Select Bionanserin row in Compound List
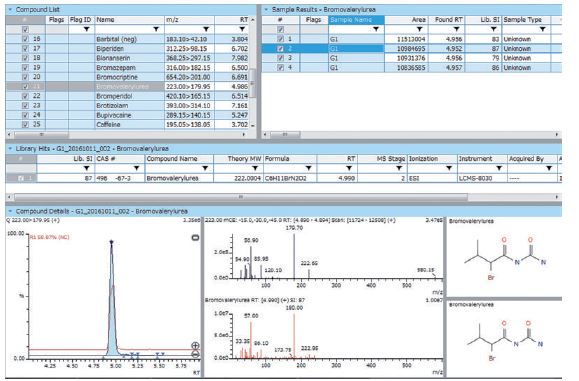Image resolution: width=579 pixels, height=381 pixels. click(127, 58)
